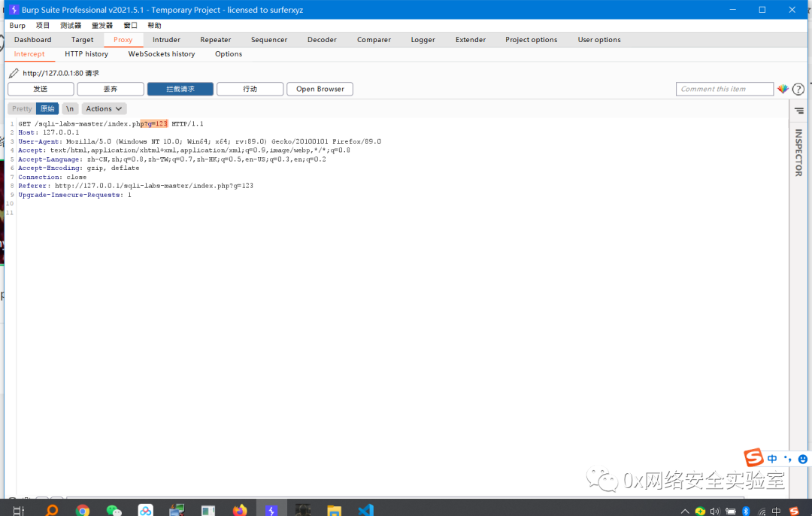This screenshot has height=516, width=812.
Task: Click the Open Browser button
Action: (320, 89)
